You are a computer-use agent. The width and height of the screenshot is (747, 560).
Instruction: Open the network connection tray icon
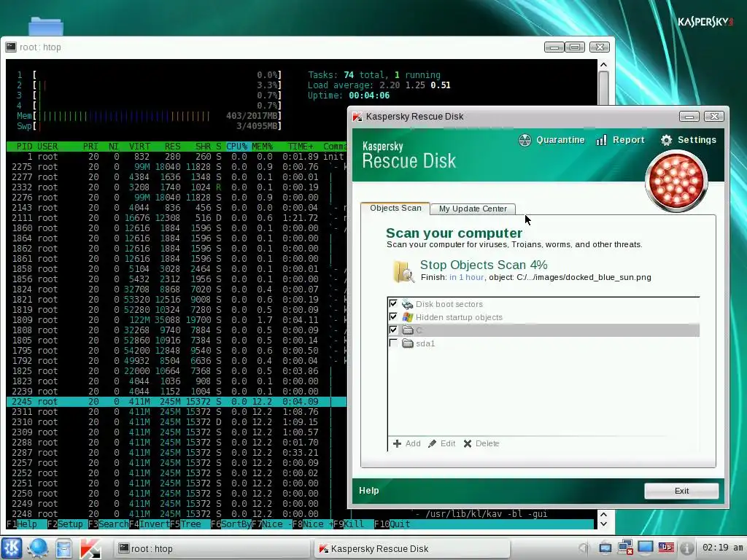(x=625, y=548)
